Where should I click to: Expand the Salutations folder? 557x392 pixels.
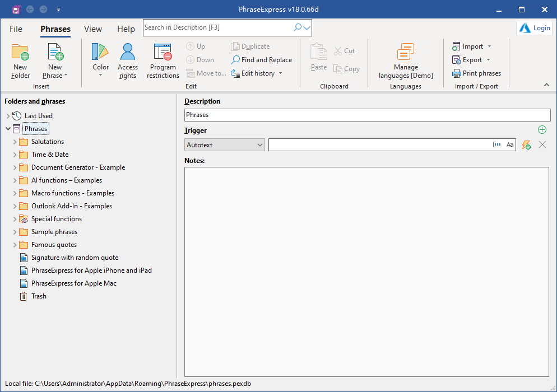coord(15,142)
